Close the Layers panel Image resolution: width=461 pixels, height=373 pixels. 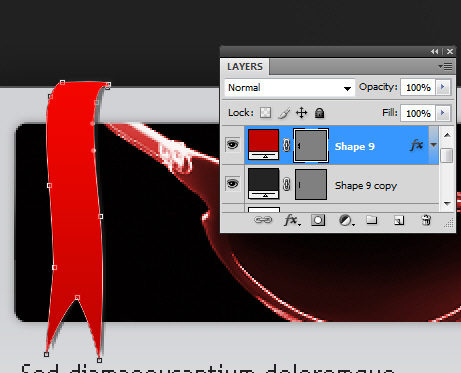point(450,51)
